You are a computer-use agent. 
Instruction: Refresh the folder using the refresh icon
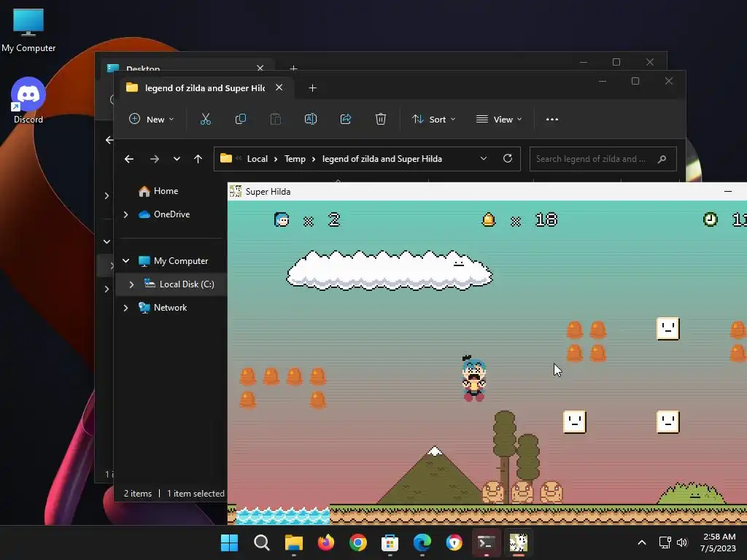tap(508, 158)
